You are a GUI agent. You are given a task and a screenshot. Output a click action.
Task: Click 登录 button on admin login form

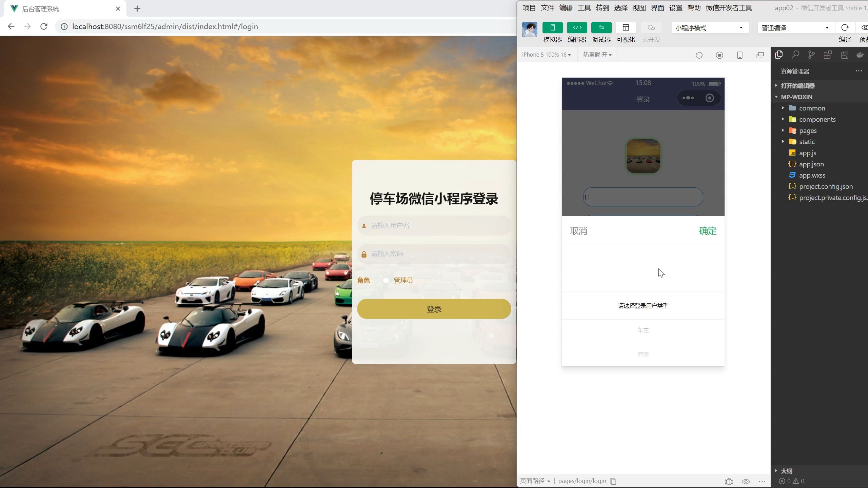(433, 309)
